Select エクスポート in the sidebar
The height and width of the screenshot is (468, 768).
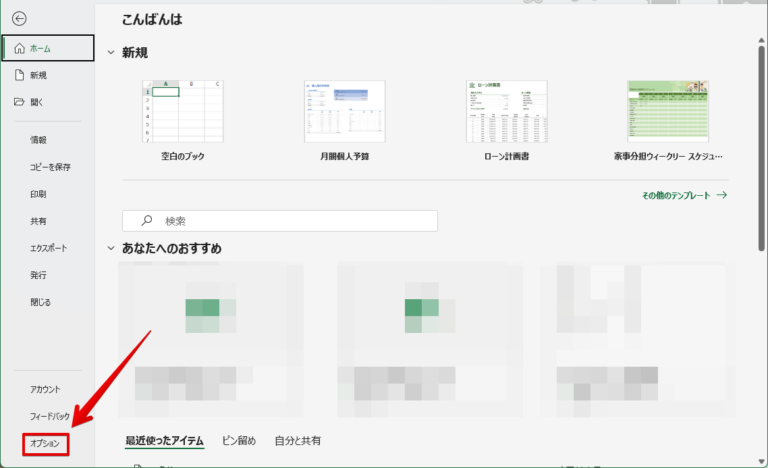point(51,247)
